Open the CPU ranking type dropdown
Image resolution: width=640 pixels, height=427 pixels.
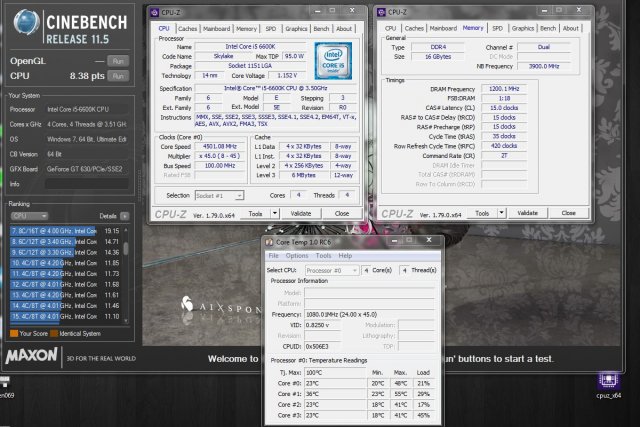[29, 216]
